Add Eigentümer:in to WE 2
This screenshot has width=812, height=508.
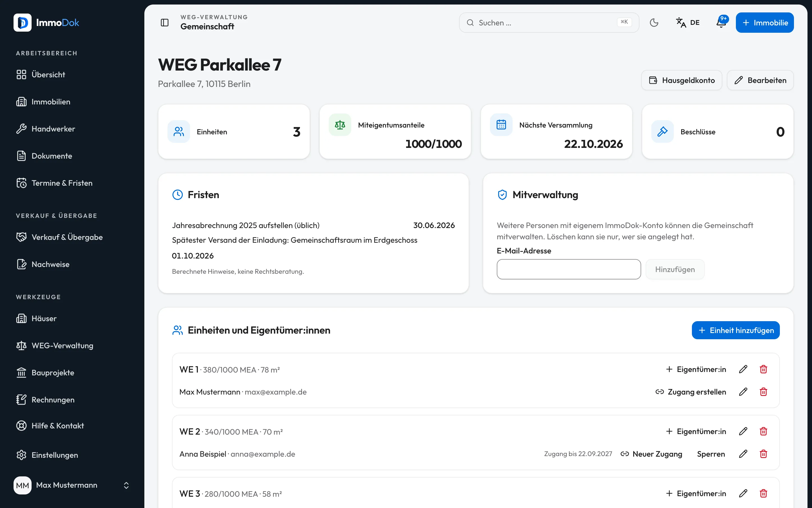(x=696, y=432)
